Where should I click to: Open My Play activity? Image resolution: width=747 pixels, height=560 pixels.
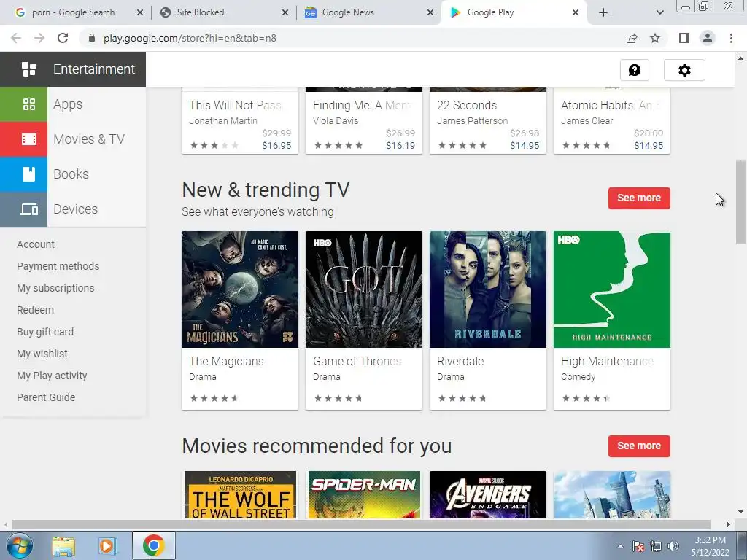click(x=52, y=376)
